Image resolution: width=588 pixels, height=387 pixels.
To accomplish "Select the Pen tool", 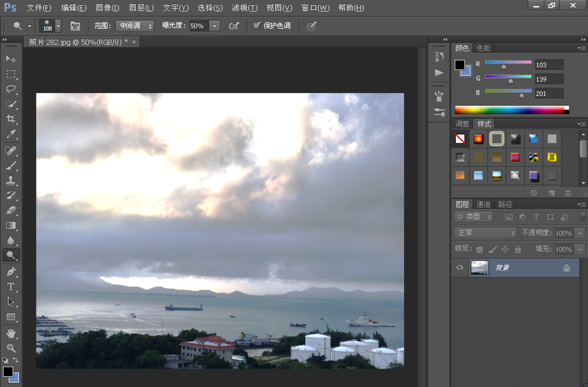I will 11,272.
